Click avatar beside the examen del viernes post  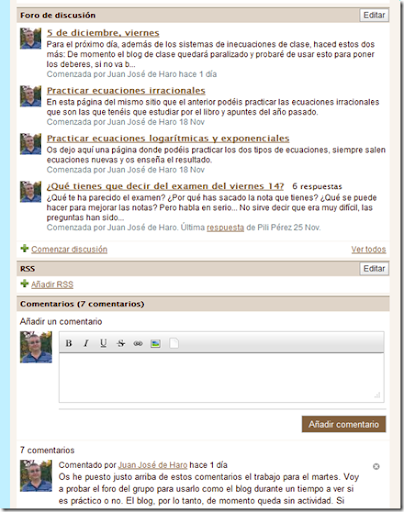point(30,192)
